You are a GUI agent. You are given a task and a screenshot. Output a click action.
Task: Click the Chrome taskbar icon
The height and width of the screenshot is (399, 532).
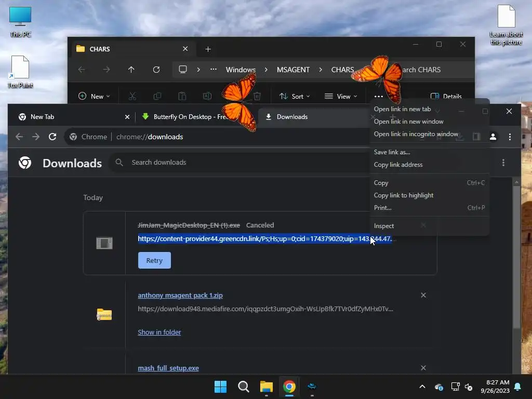coord(289,387)
